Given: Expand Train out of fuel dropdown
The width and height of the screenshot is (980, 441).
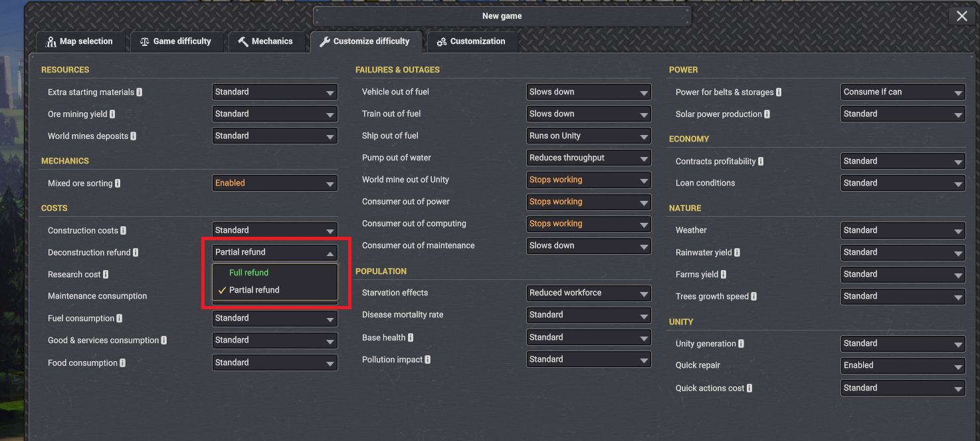Looking at the screenshot, I should pos(589,114).
